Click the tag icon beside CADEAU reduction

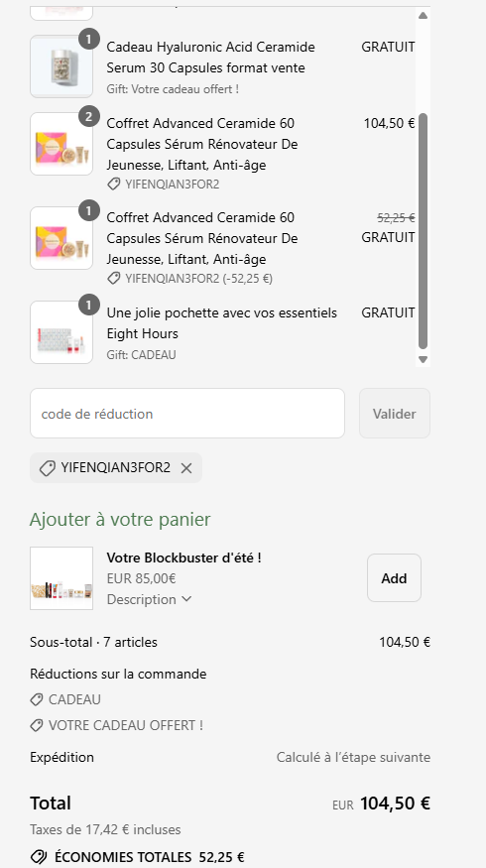click(x=37, y=699)
